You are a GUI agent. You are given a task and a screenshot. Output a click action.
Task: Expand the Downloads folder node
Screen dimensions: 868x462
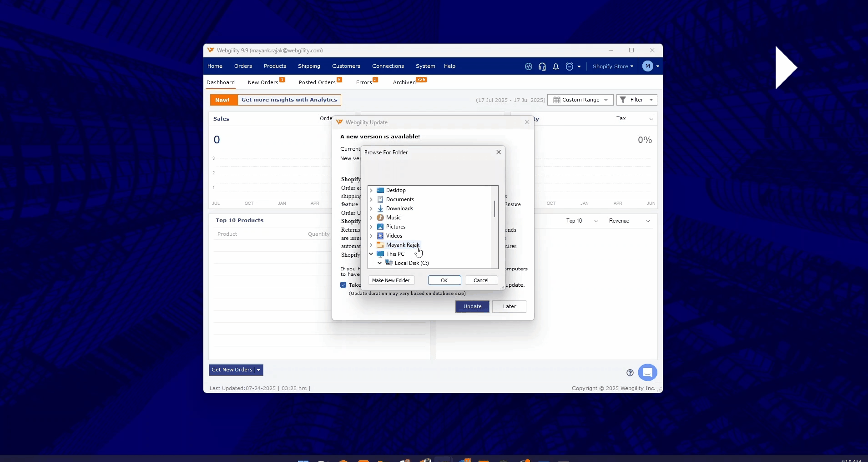point(371,208)
